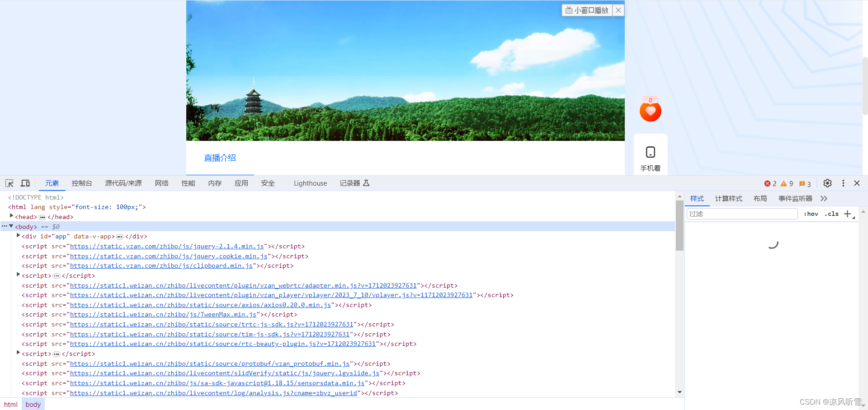Expand the div id=app node
Image resolution: width=868 pixels, height=410 pixels.
(x=18, y=236)
